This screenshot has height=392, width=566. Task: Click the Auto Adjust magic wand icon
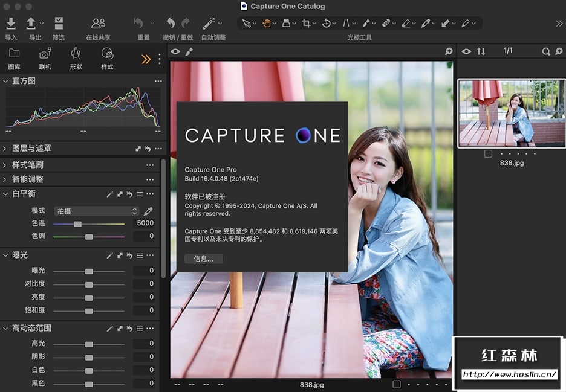click(209, 24)
